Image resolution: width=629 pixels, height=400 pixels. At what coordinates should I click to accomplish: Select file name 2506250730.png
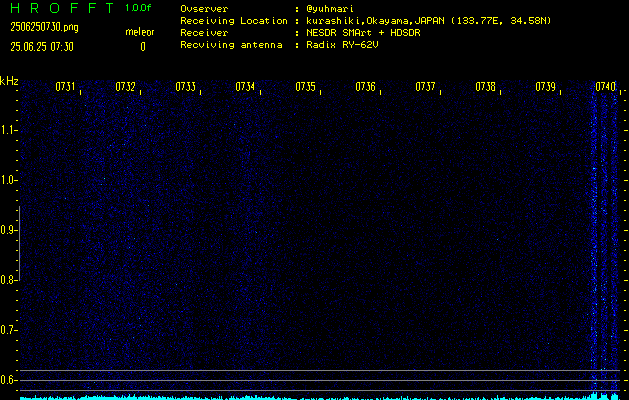coord(45,27)
